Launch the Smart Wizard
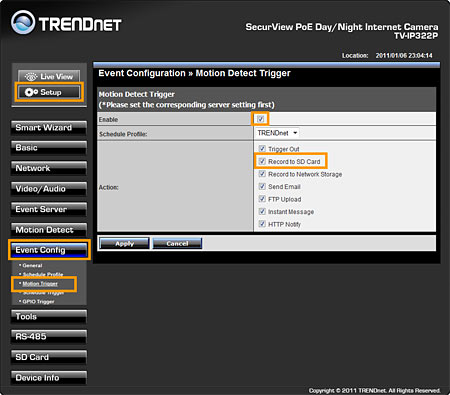The image size is (450, 395). click(49, 128)
